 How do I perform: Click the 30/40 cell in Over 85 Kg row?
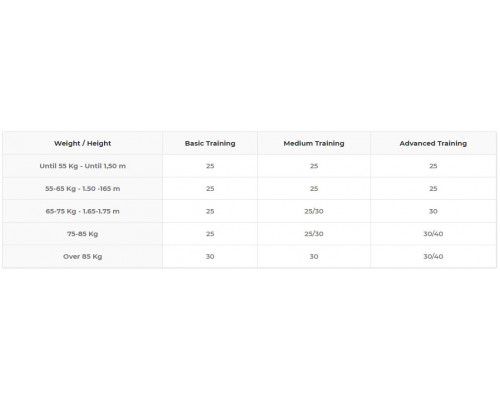433,257
